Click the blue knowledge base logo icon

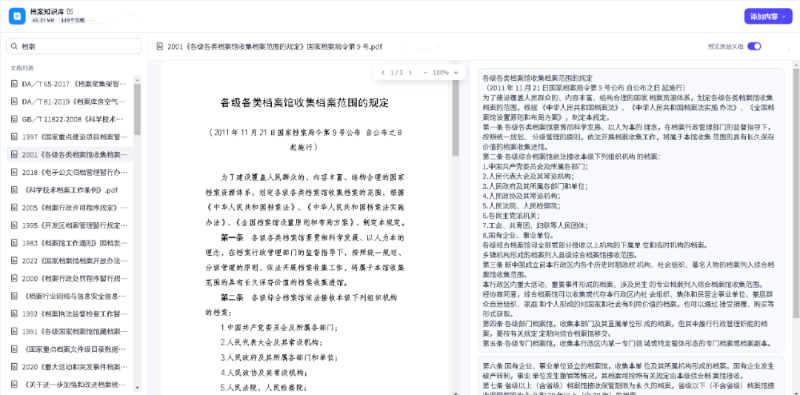[17, 16]
